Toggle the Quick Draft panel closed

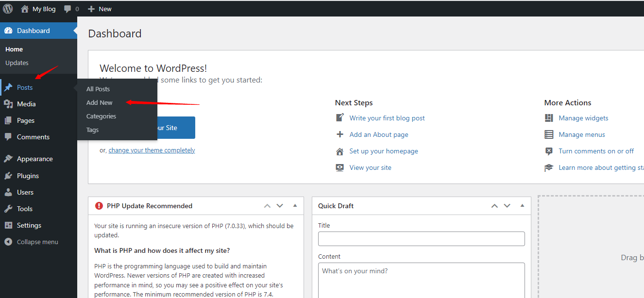522,206
